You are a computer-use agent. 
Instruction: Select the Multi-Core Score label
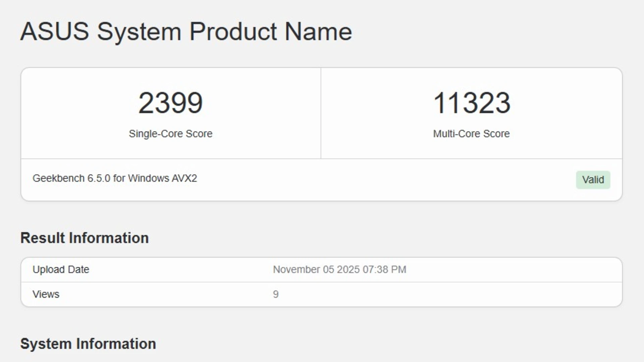471,134
